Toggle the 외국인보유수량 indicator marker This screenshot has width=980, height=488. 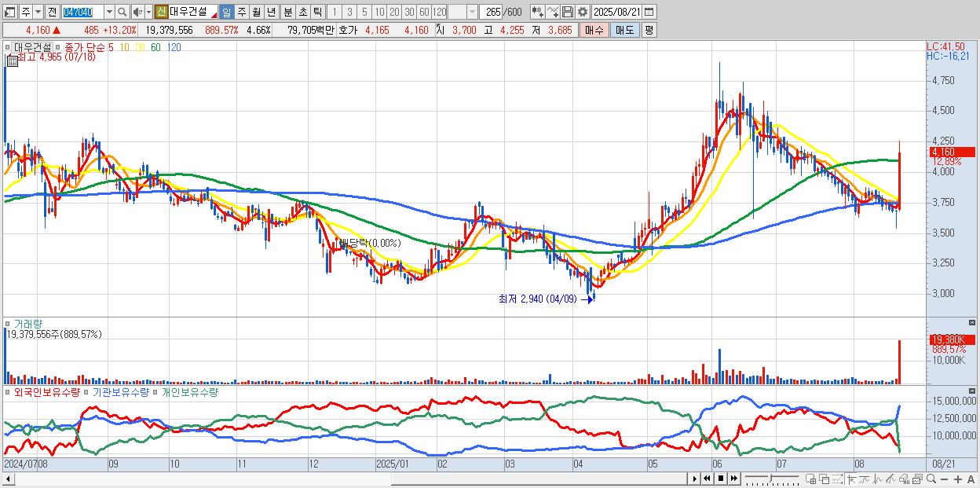[7, 391]
